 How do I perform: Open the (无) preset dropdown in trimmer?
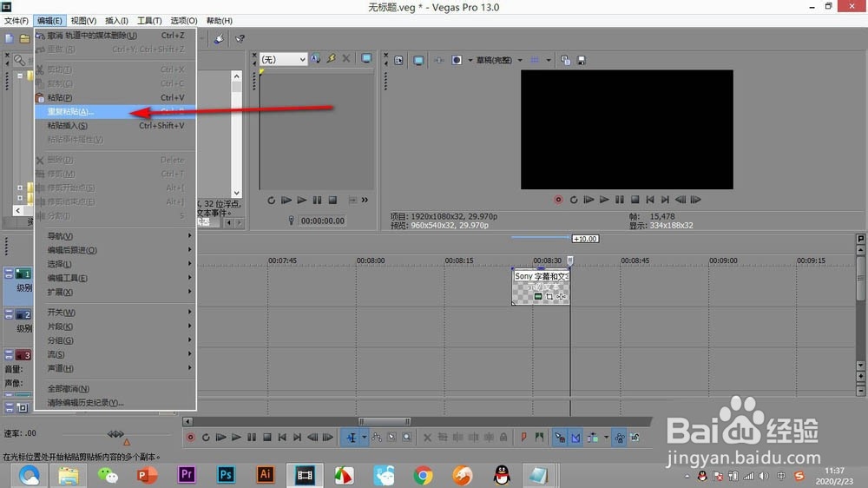(284, 59)
